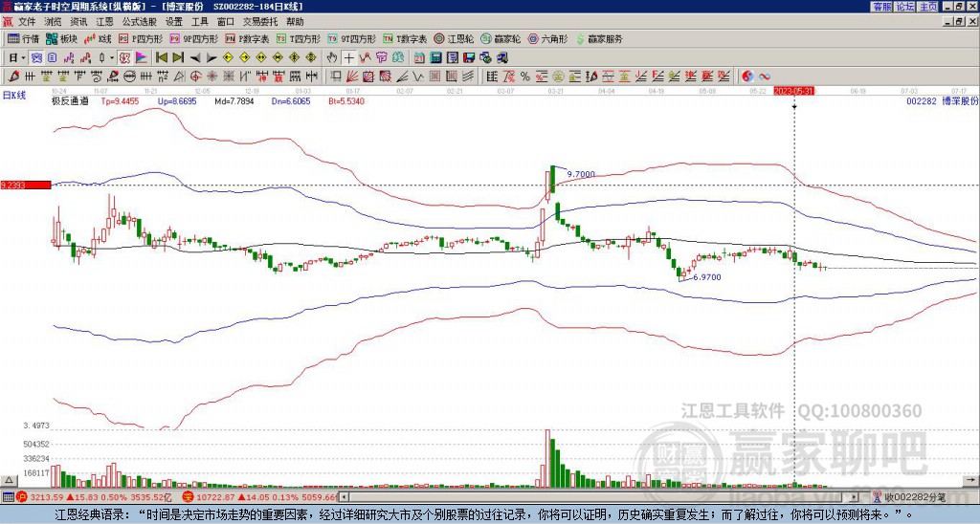Open the 六角形 hexagon tool
Screen dimensions: 980x524
pyautogui.click(x=547, y=38)
